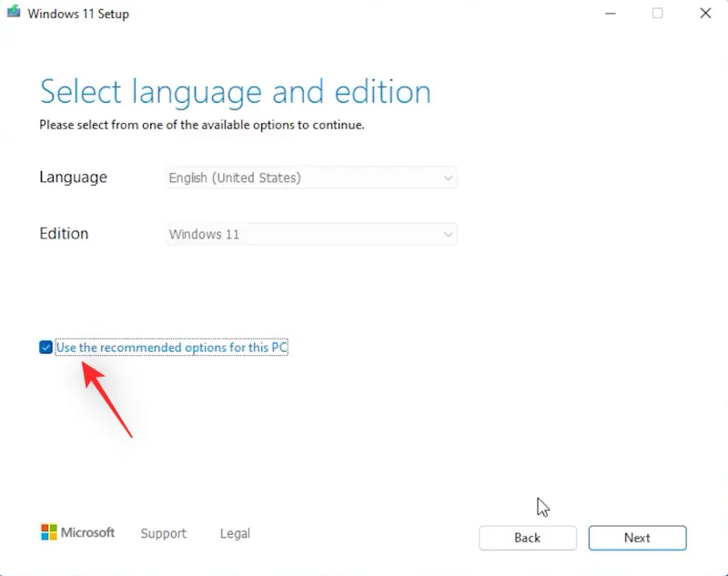Click the chevron on the Language dropdown

(x=448, y=177)
